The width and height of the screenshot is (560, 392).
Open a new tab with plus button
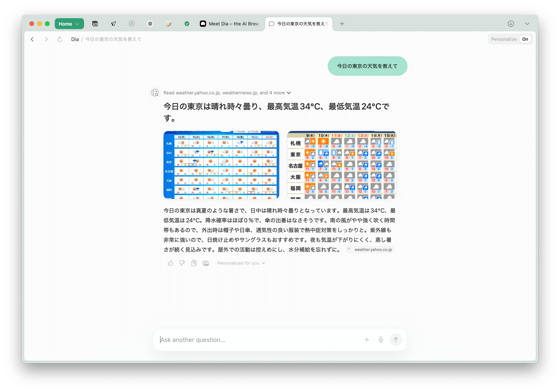click(342, 24)
